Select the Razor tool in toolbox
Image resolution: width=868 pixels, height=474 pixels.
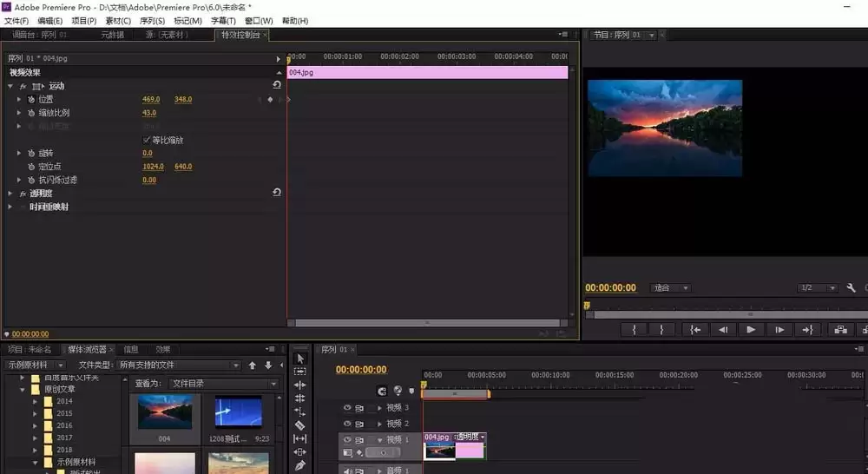pyautogui.click(x=300, y=425)
